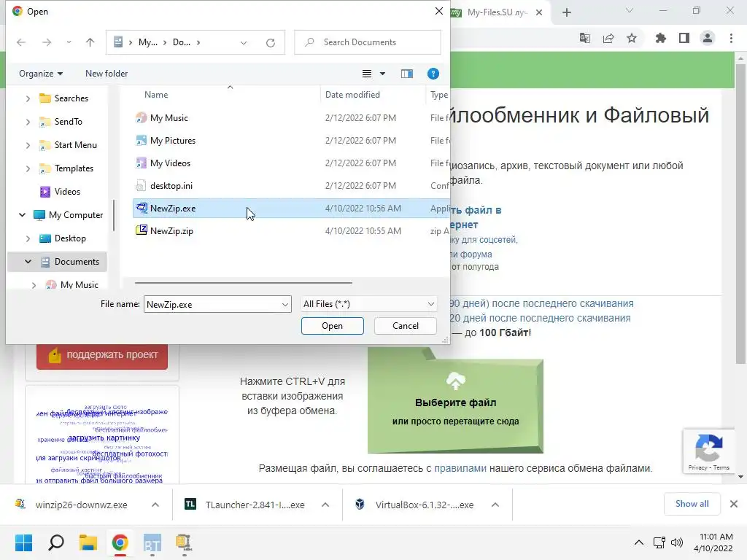Open File name dropdown arrow
The height and width of the screenshot is (560, 747).
[x=285, y=304]
